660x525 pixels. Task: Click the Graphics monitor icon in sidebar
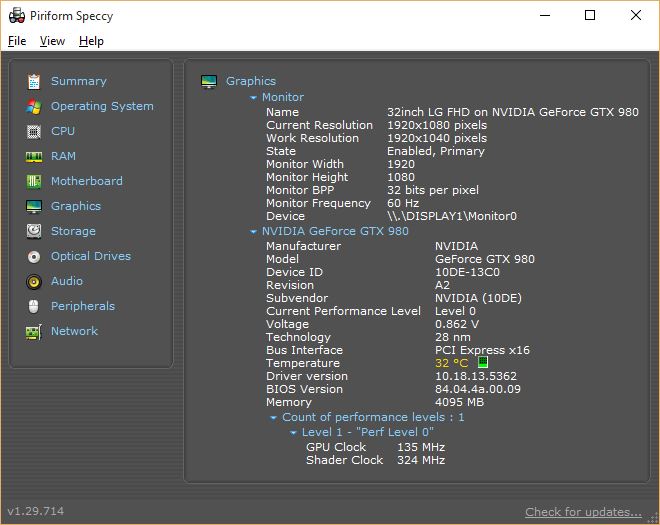[x=34, y=207]
